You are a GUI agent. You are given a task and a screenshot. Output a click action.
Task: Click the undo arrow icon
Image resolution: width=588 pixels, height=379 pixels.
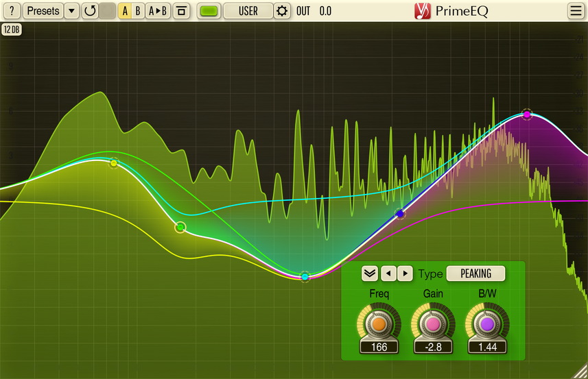pos(90,11)
